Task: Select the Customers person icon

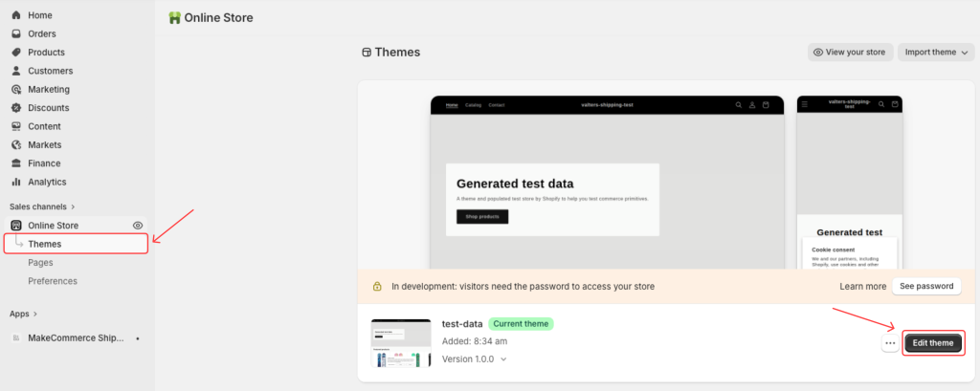Action: tap(15, 71)
